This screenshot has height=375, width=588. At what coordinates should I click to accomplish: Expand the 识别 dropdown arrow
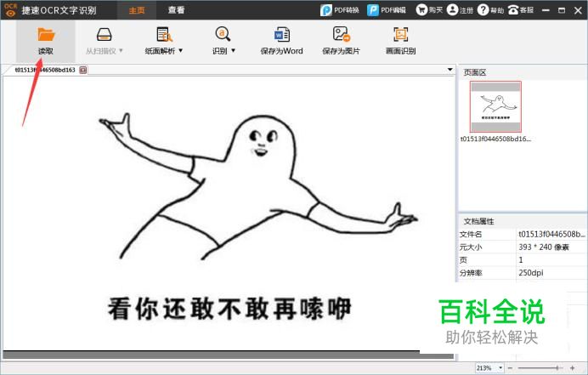click(x=234, y=50)
